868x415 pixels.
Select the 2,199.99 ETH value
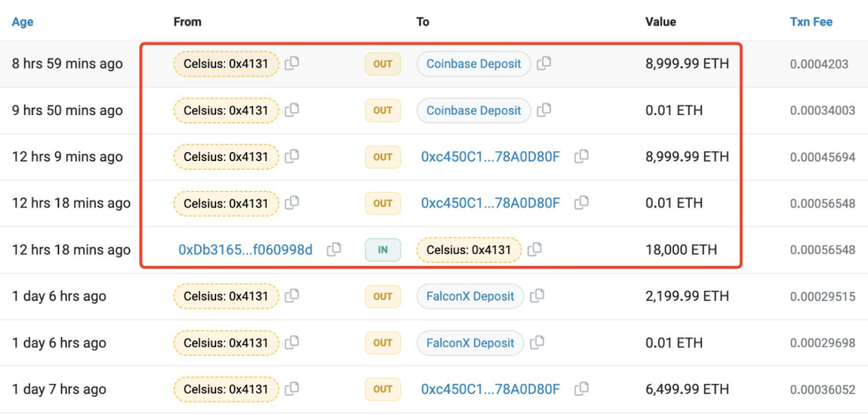(x=687, y=296)
